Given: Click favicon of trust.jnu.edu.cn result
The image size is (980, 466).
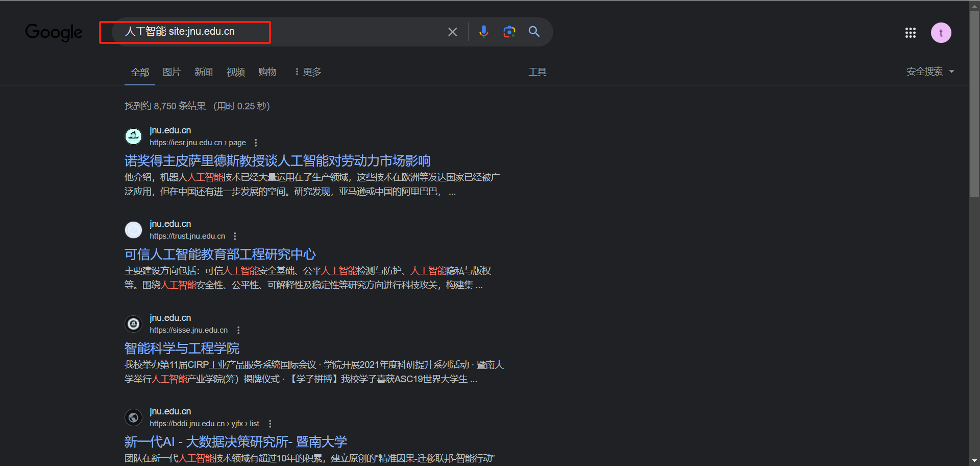Looking at the screenshot, I should tap(134, 230).
